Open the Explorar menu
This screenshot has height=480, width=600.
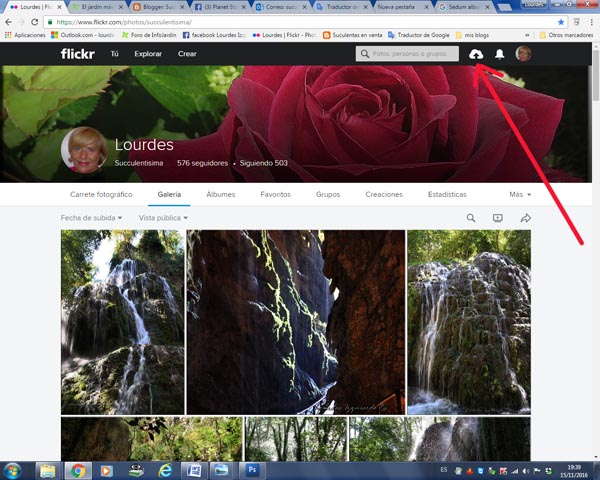point(148,54)
